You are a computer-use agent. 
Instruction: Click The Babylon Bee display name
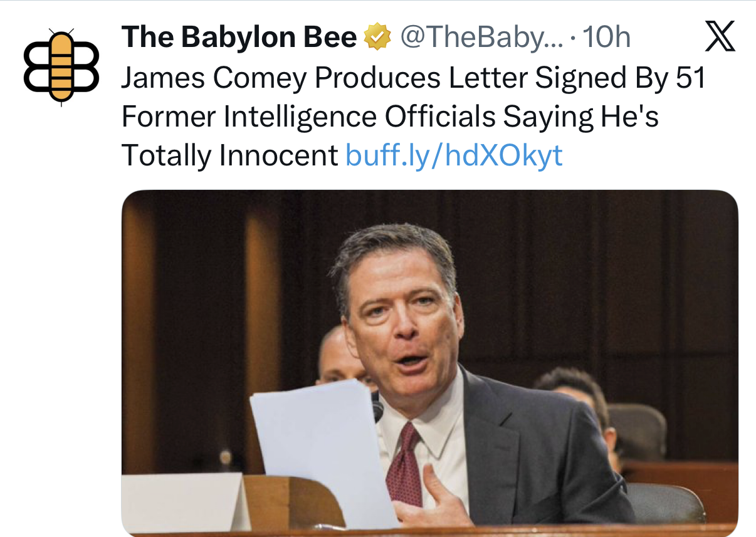[238, 39]
